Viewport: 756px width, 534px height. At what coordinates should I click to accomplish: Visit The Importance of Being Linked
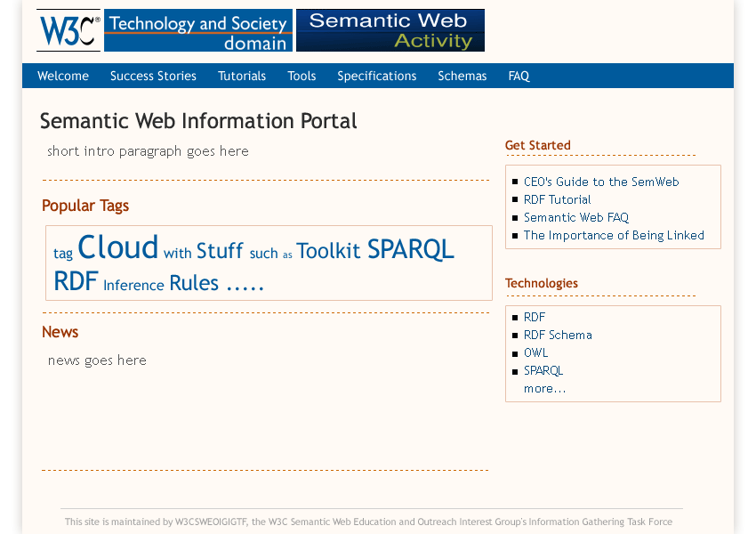pyautogui.click(x=614, y=235)
